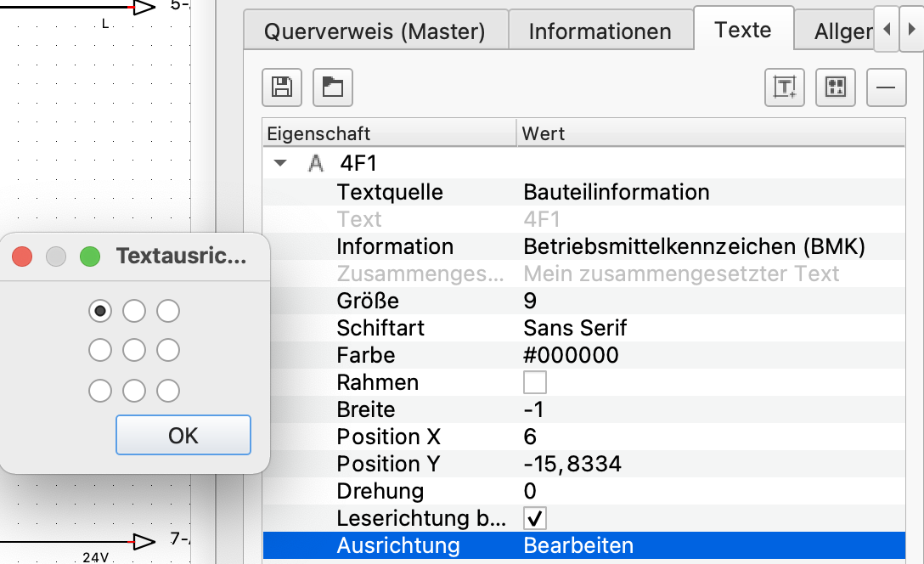Open the load configuration folder icon
924x564 pixels.
point(332,87)
